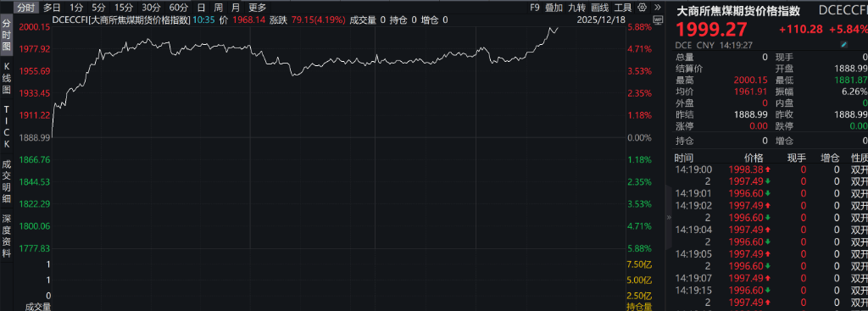868x311 pixels.
Task: Select 深度资料 in the left sidebar
Action: coord(6,236)
